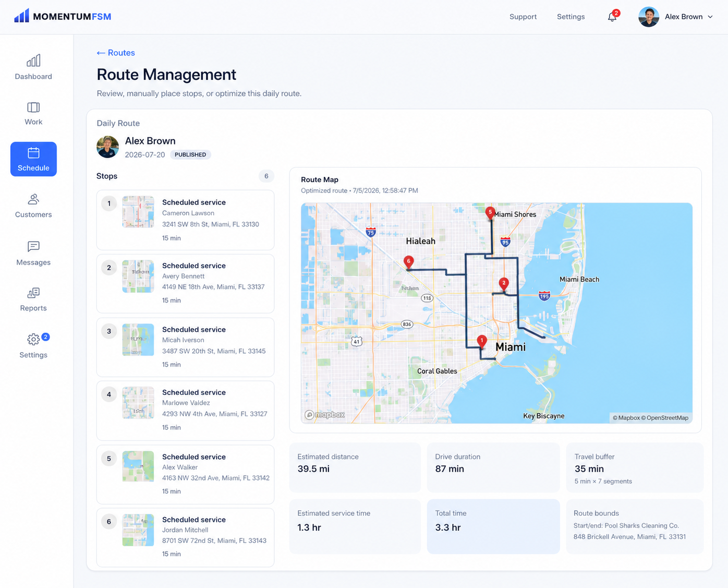Click map pin 1 near Miami
The width and height of the screenshot is (728, 588).
(482, 341)
